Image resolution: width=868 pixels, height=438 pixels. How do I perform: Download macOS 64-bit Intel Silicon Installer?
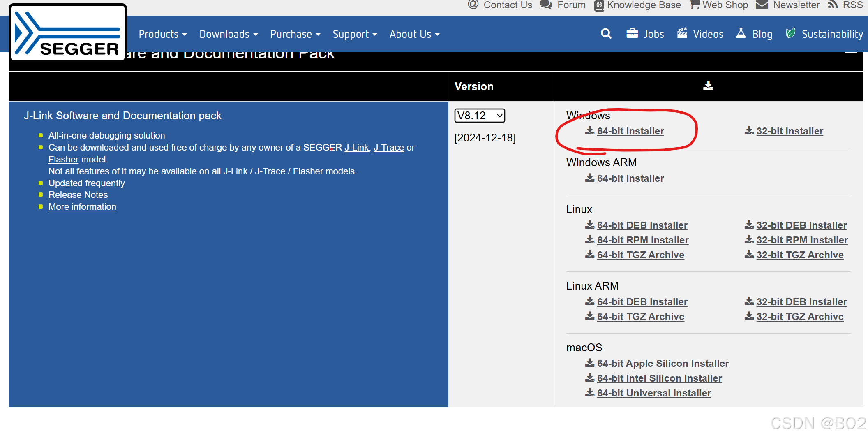click(x=659, y=378)
